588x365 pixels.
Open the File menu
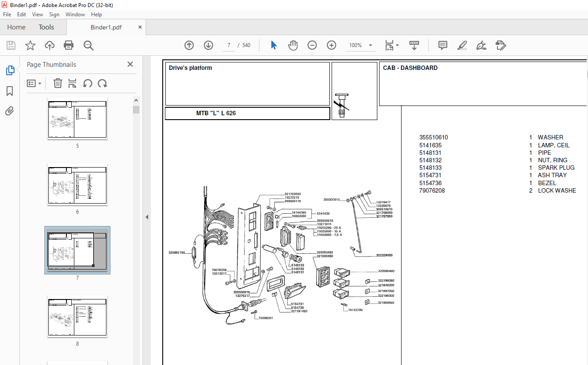7,15
